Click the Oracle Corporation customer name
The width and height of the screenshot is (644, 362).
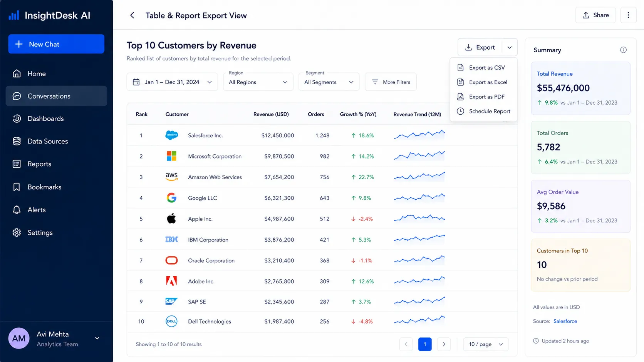pos(211,260)
